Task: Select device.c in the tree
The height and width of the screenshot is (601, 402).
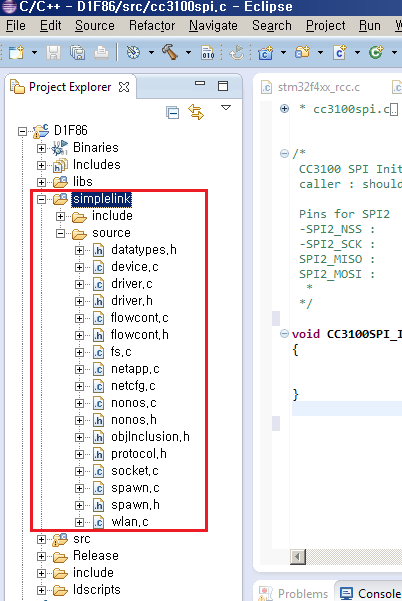Action: (135, 267)
